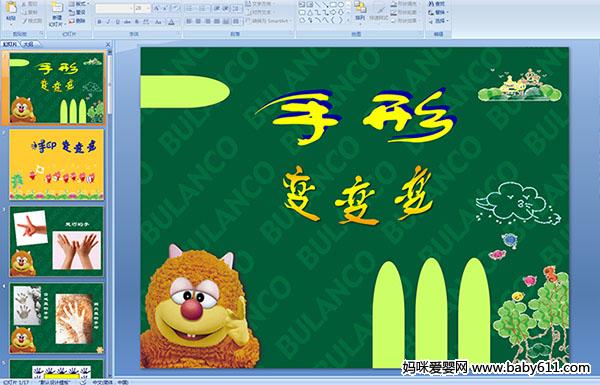Switch to the Slides pane tab

pos(10,44)
